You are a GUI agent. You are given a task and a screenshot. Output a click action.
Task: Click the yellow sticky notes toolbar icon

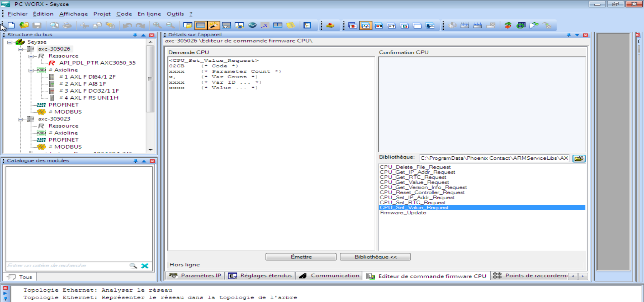click(x=290, y=26)
